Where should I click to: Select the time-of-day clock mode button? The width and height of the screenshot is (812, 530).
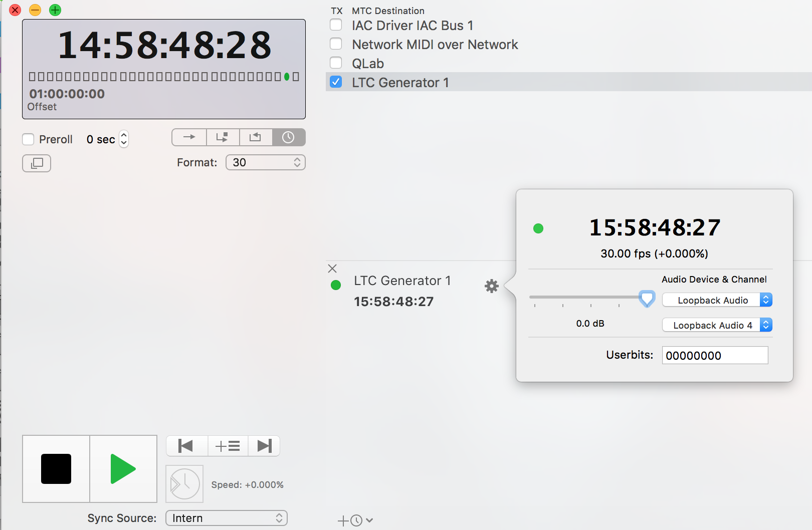[x=289, y=137]
